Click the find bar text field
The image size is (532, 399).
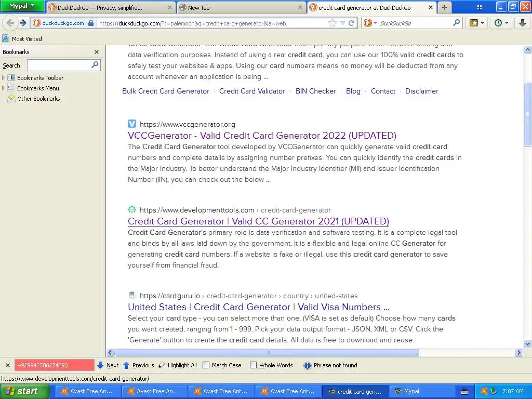(x=54, y=365)
